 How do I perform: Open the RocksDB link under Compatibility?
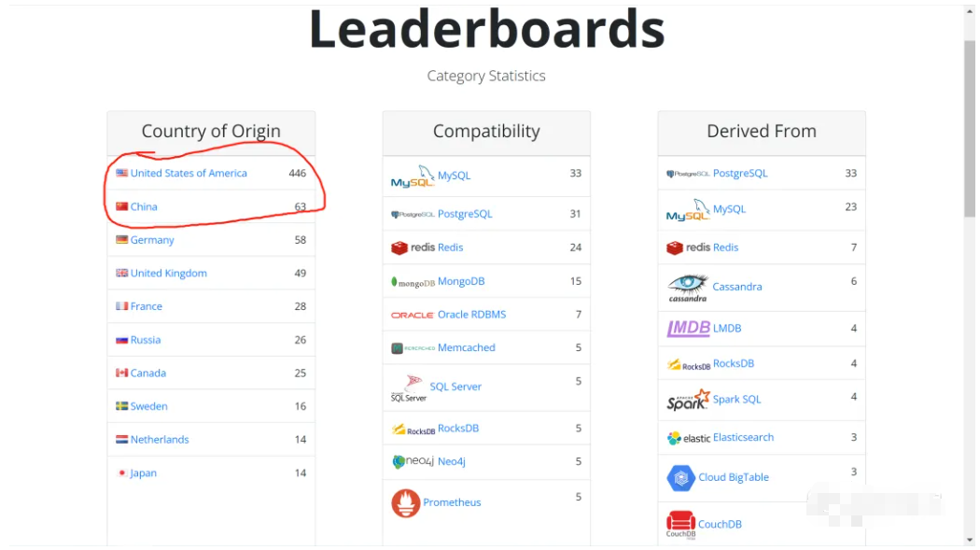point(458,428)
